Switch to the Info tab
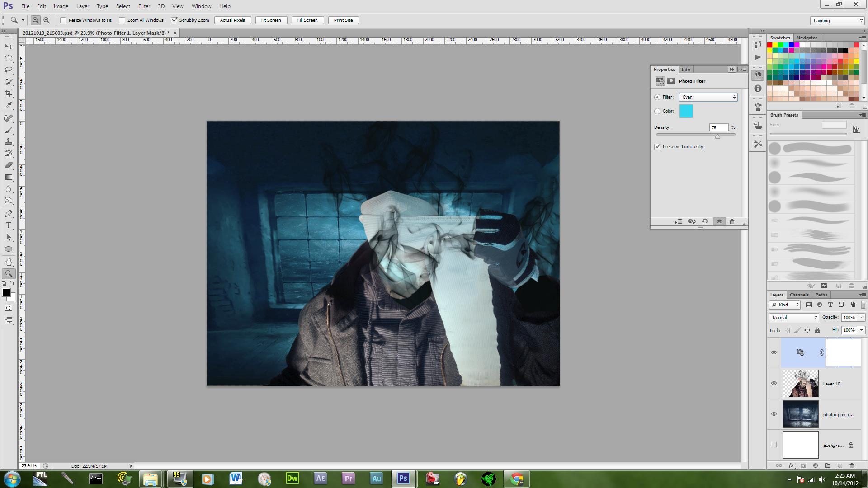This screenshot has height=488, width=868. pyautogui.click(x=686, y=69)
